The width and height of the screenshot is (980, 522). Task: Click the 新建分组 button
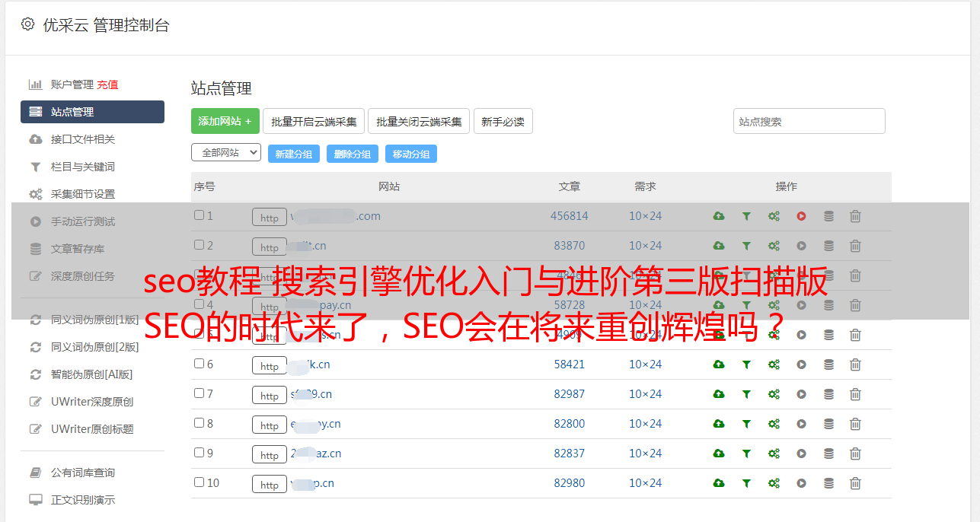pos(293,154)
